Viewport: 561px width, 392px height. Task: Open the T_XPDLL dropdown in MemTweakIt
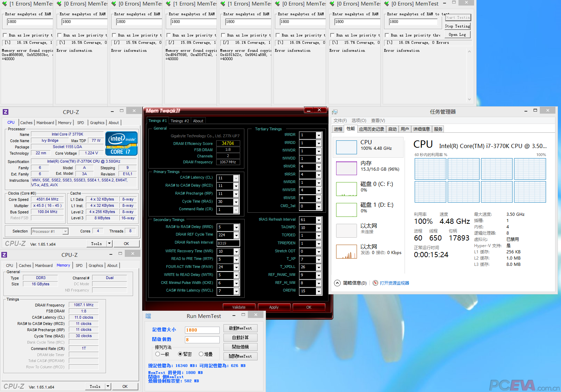point(318,267)
